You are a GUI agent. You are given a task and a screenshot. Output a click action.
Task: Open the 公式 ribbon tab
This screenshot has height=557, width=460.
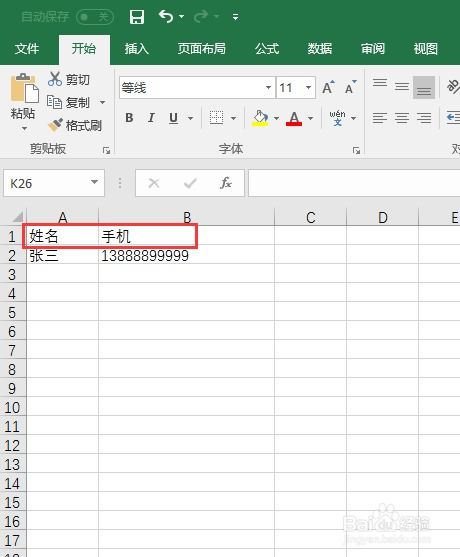[267, 49]
